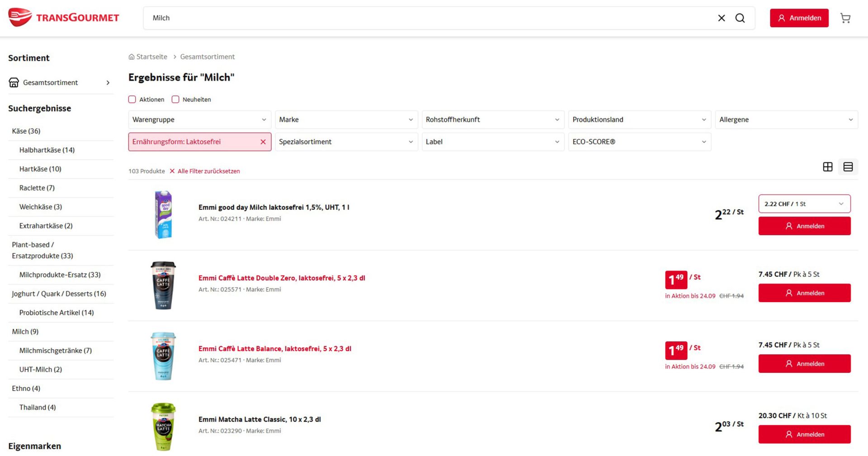868x456 pixels.
Task: Select UHT-Milch (2) subcategory
Action: coord(41,370)
